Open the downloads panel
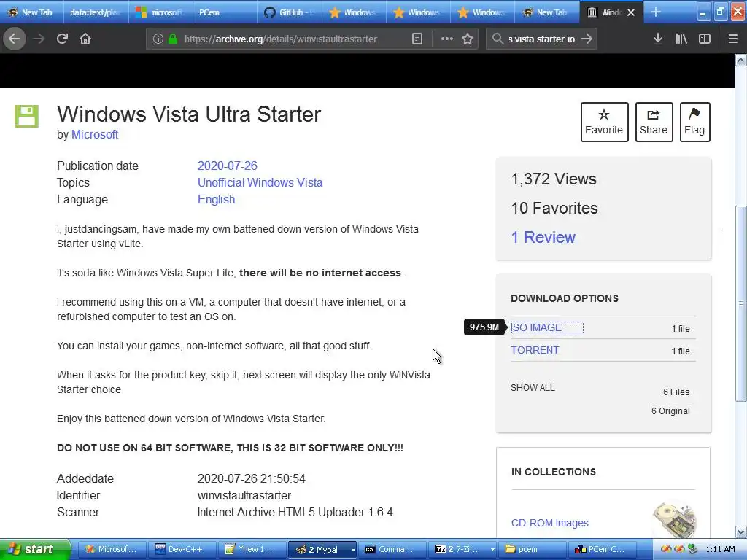Viewport: 747px width, 560px height. click(658, 39)
